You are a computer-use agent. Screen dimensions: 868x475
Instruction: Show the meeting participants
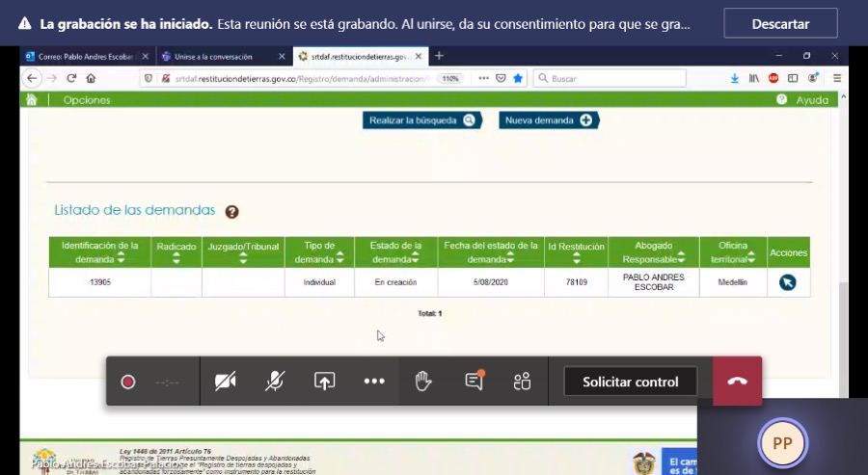coord(522,381)
